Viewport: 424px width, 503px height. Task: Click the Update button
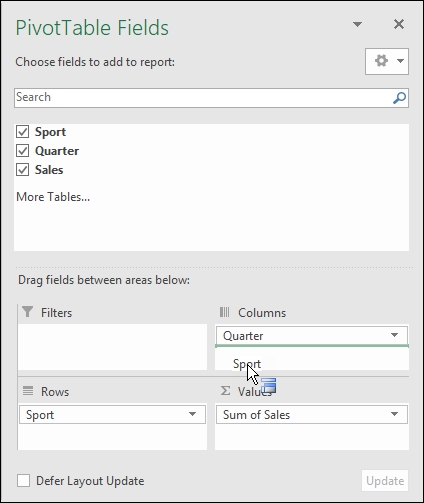tap(385, 481)
